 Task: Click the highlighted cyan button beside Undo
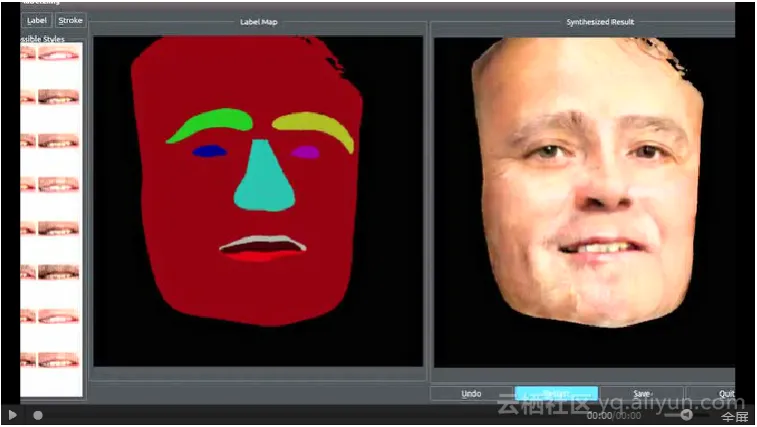(556, 394)
